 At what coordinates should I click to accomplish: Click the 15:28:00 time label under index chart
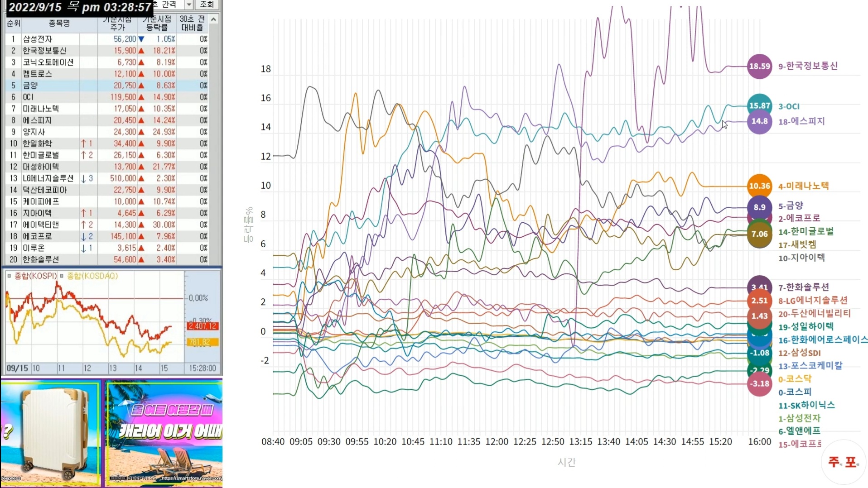[203, 368]
